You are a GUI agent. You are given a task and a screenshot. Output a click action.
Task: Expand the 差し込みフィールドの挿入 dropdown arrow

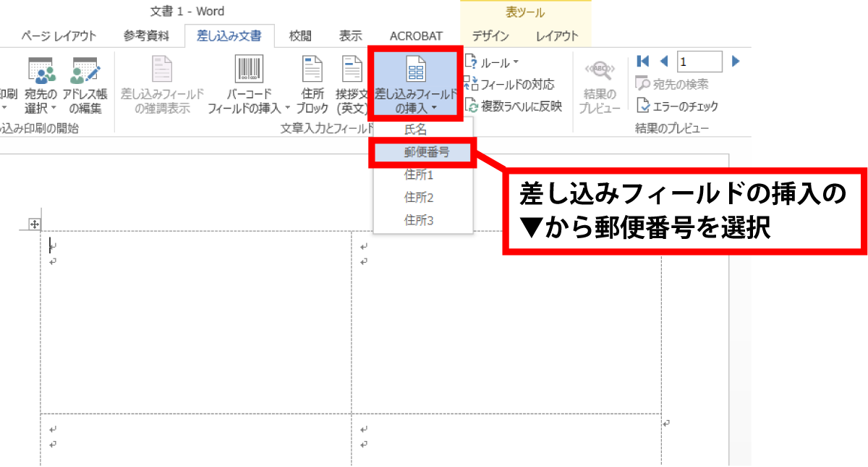[x=433, y=109]
